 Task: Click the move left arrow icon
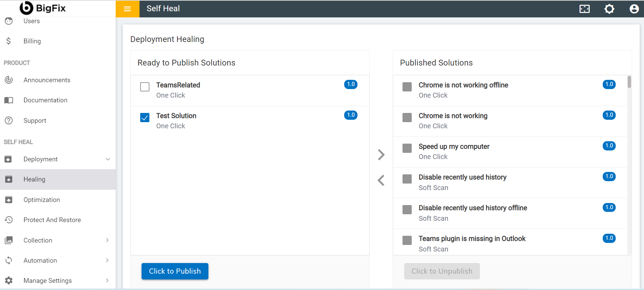tap(381, 180)
